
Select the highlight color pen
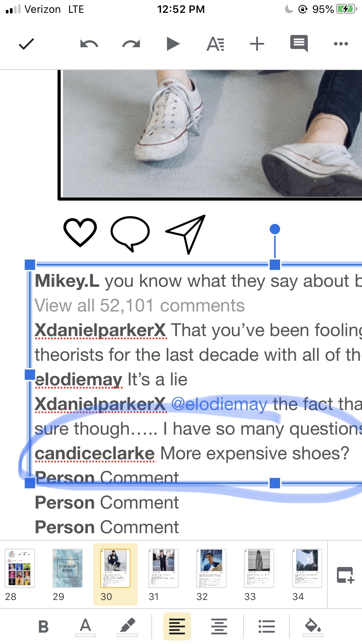tap(127, 626)
